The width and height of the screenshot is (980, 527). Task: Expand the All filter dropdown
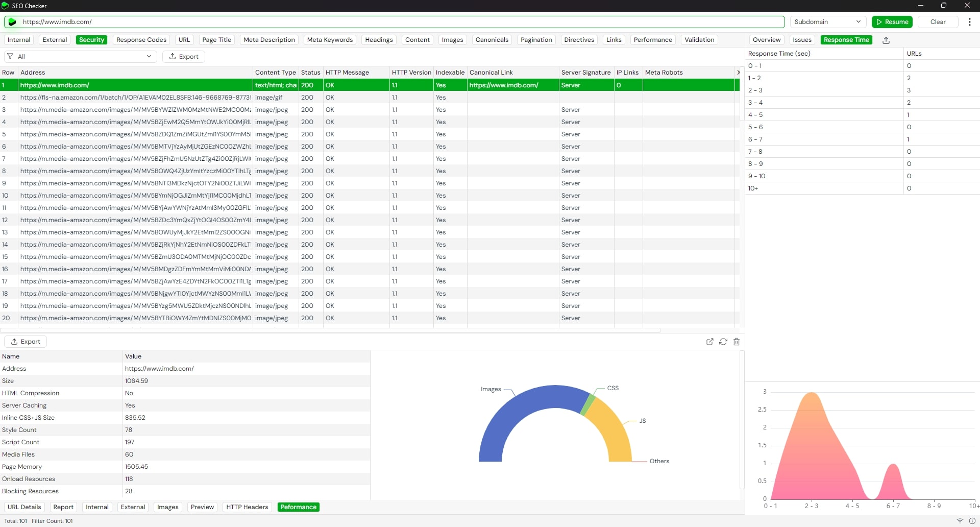pos(81,57)
